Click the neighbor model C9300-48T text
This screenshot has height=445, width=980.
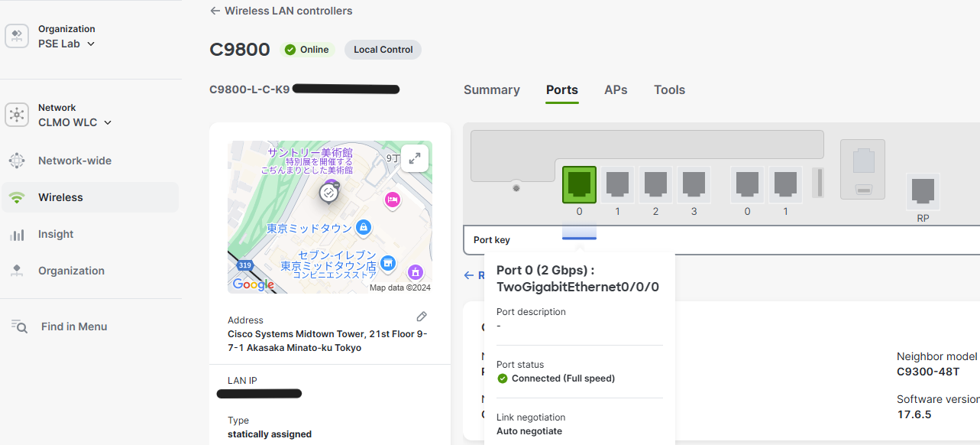(928, 372)
